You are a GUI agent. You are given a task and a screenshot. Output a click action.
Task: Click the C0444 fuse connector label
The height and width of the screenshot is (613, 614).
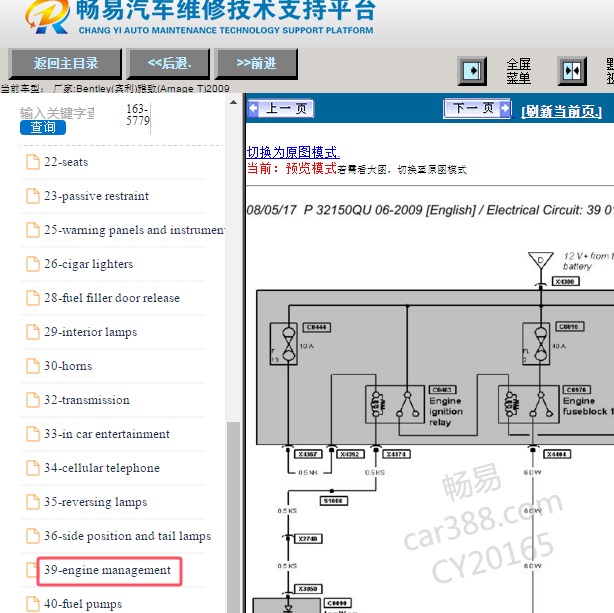(317, 327)
